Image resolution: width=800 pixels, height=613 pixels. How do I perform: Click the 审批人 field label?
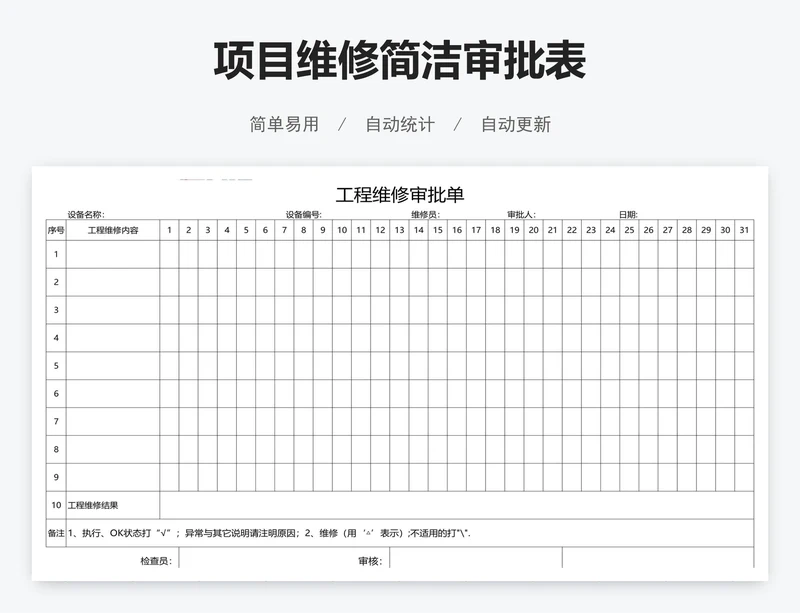[521, 215]
